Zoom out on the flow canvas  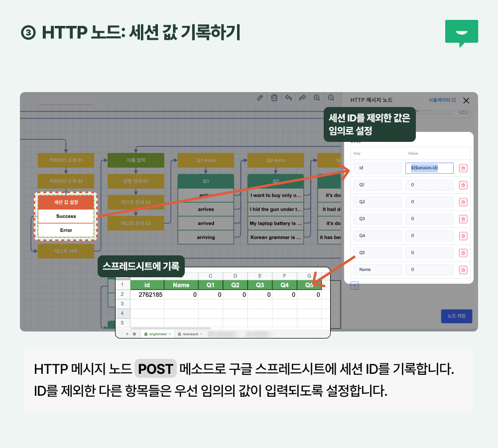tap(331, 98)
